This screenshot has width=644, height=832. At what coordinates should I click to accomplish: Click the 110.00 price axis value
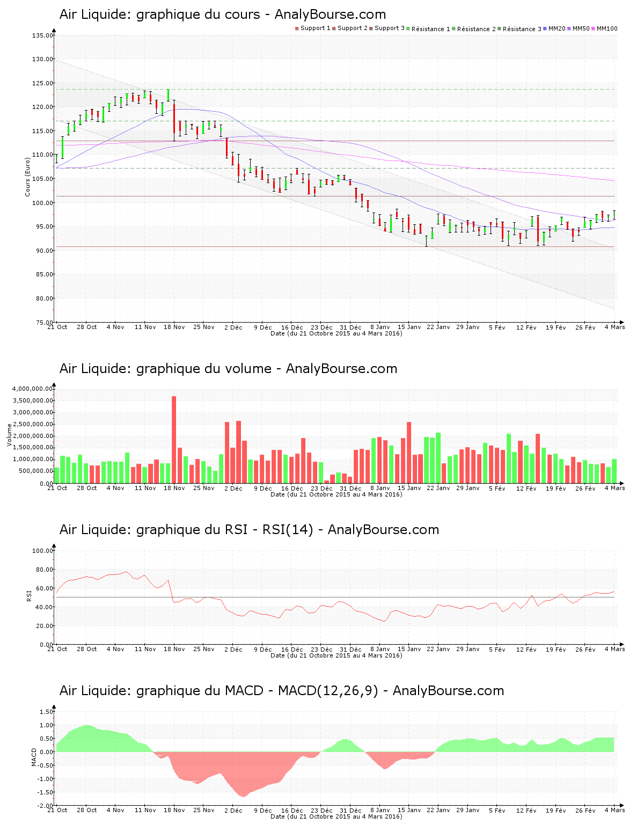tap(42, 155)
